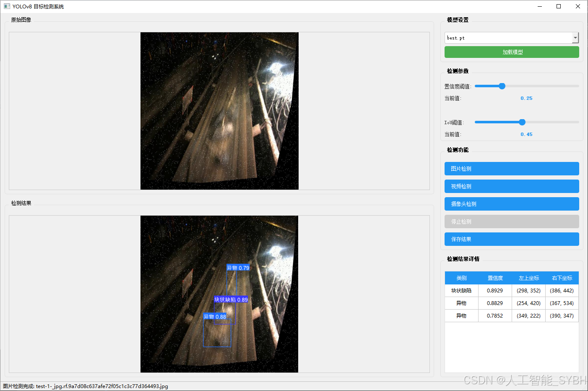The height and width of the screenshot is (391, 588).
Task: Click the 异物 0.79 detection label
Action: coord(238,268)
